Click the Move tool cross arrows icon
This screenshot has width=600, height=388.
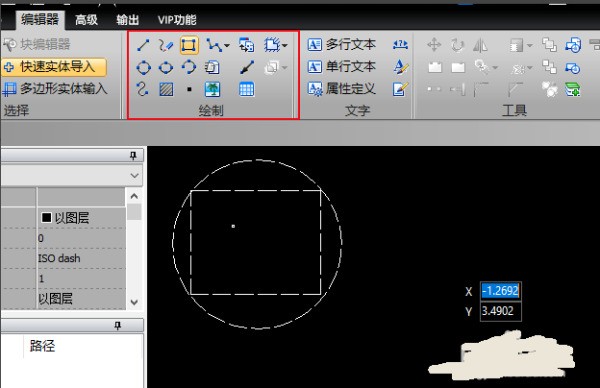tap(434, 45)
